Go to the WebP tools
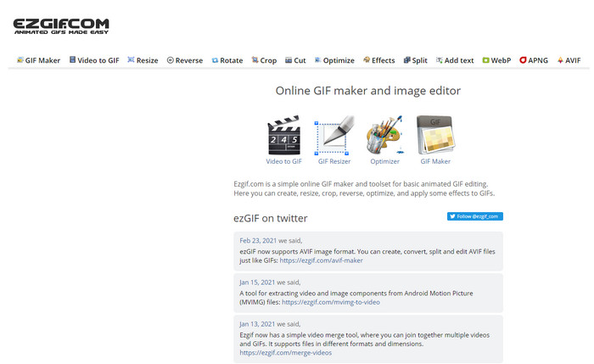The width and height of the screenshot is (594, 364). [496, 60]
